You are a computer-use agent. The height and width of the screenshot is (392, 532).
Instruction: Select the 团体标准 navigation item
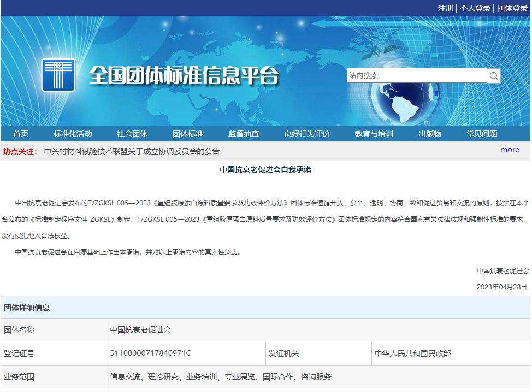click(x=188, y=134)
